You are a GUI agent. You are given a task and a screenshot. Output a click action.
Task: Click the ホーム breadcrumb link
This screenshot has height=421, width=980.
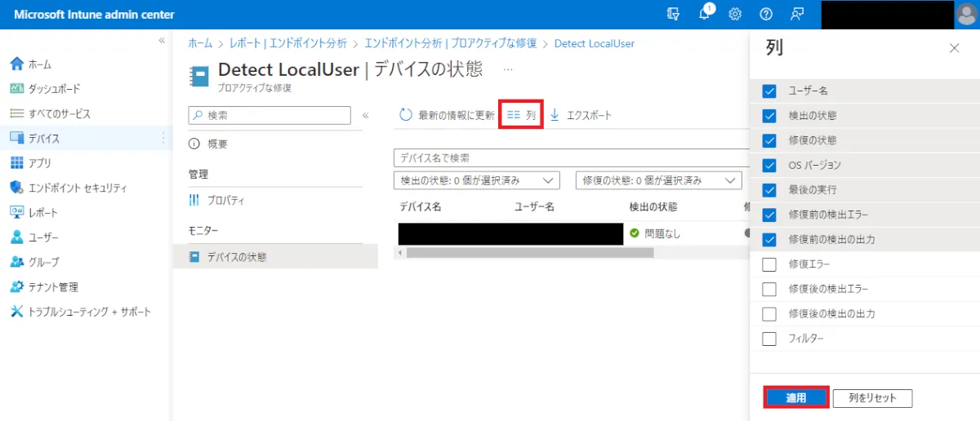click(x=200, y=43)
